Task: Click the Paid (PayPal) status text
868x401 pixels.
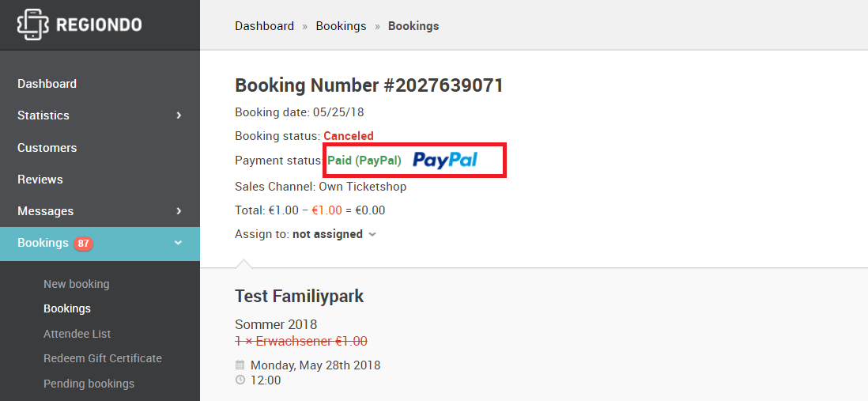Action: 364,161
